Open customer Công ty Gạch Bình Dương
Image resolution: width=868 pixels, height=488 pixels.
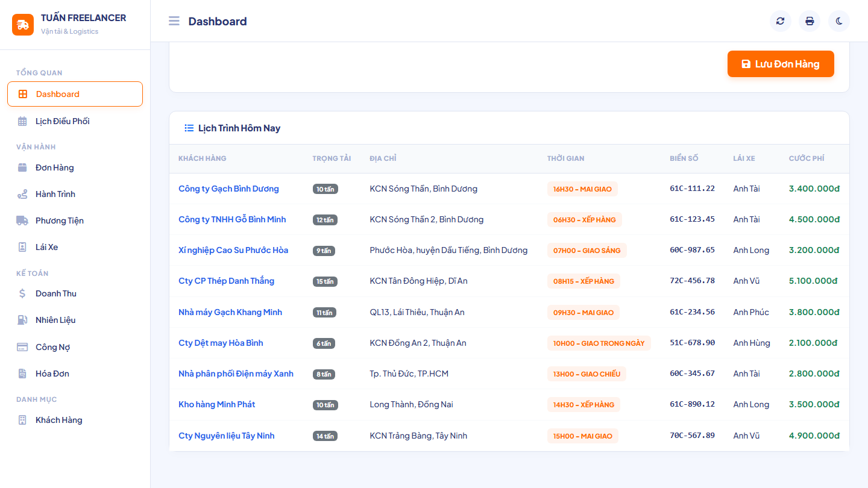[228, 189]
